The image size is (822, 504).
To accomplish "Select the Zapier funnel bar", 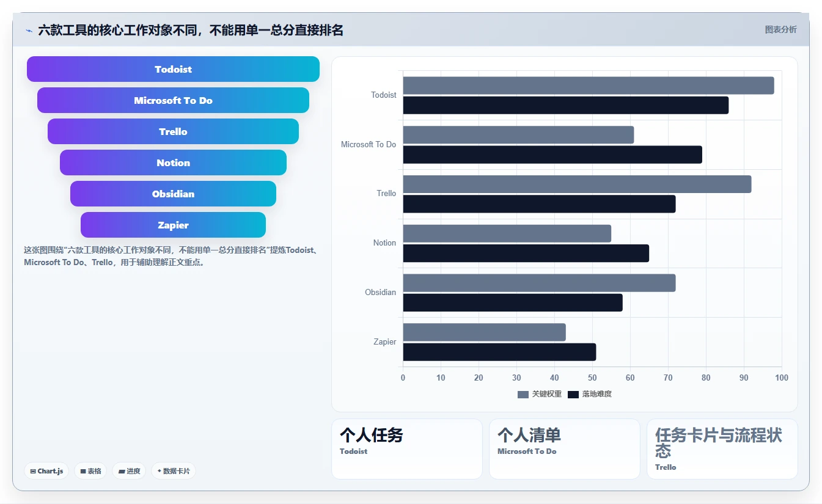I will tap(173, 225).
